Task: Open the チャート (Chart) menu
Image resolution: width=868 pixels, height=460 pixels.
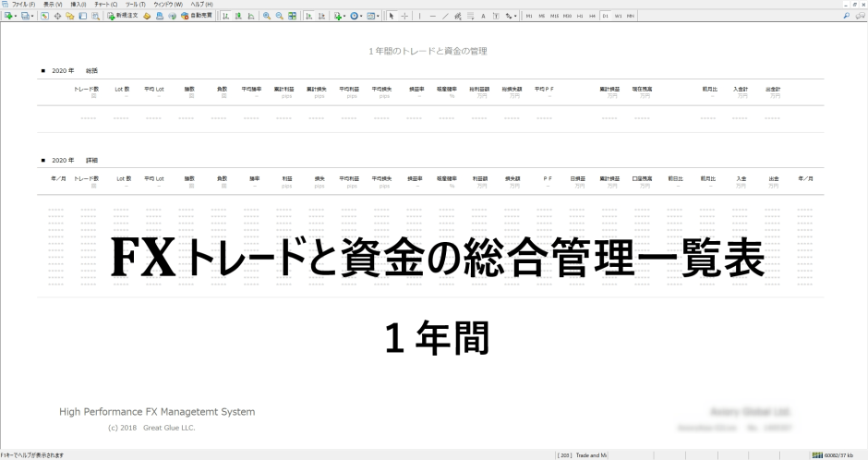Action: pos(106,5)
